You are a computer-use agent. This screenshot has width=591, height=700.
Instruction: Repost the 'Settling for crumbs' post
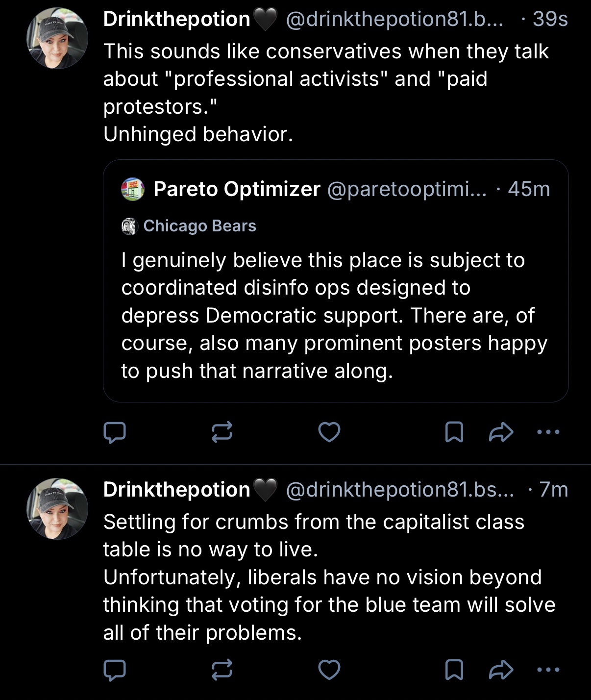click(x=222, y=670)
